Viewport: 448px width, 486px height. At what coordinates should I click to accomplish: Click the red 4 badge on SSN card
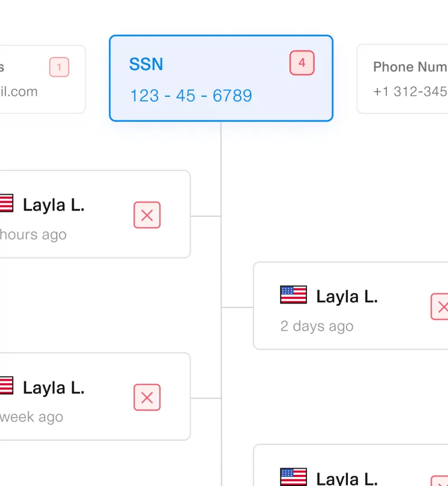point(302,63)
